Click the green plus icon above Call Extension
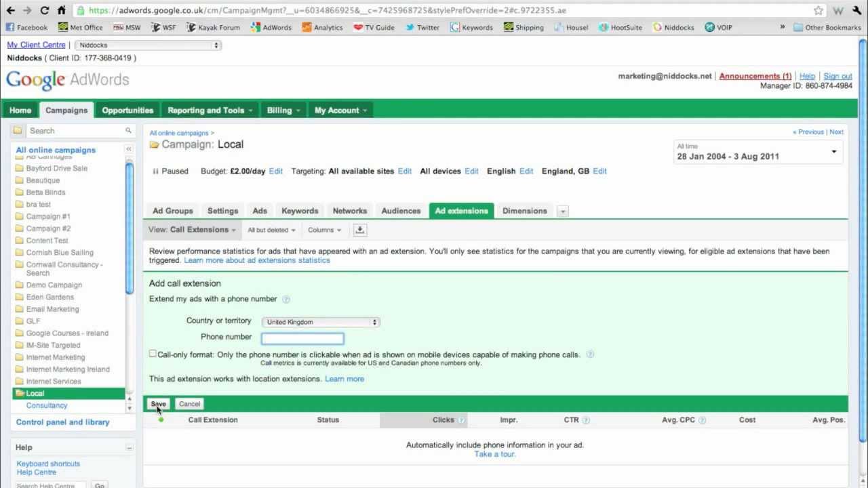 161,420
